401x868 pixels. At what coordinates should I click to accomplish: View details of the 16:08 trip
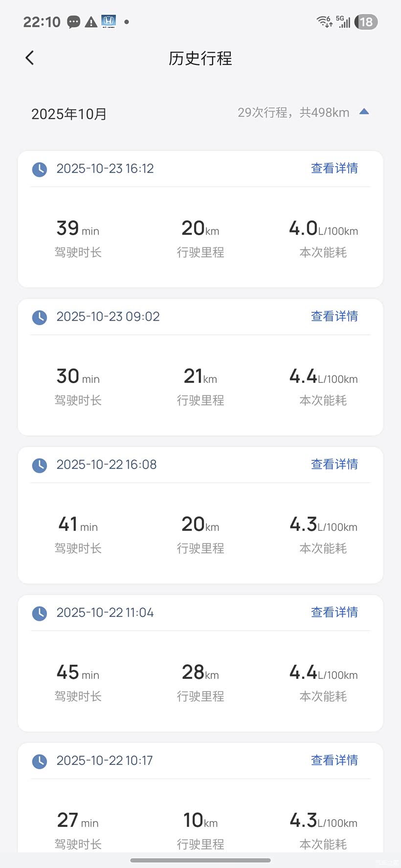[334, 464]
